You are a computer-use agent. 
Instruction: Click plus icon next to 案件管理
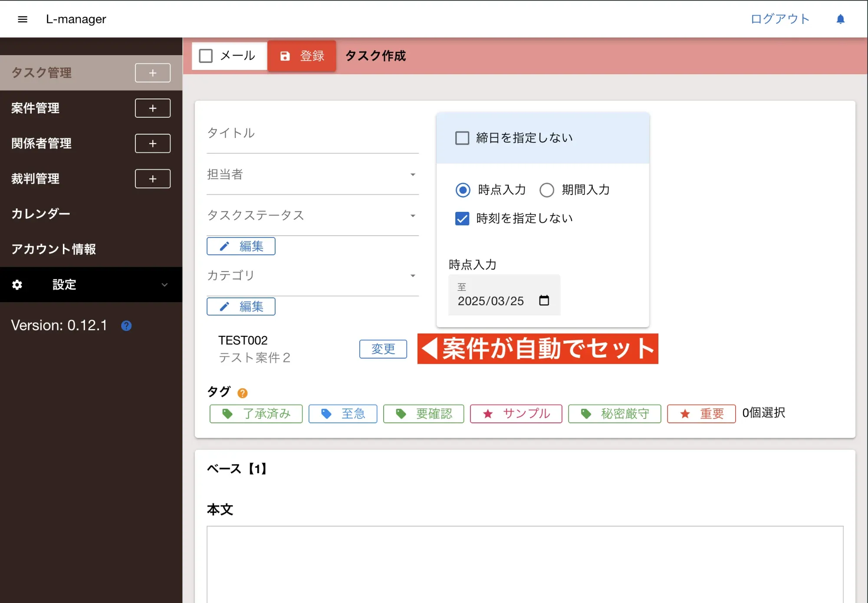point(152,108)
